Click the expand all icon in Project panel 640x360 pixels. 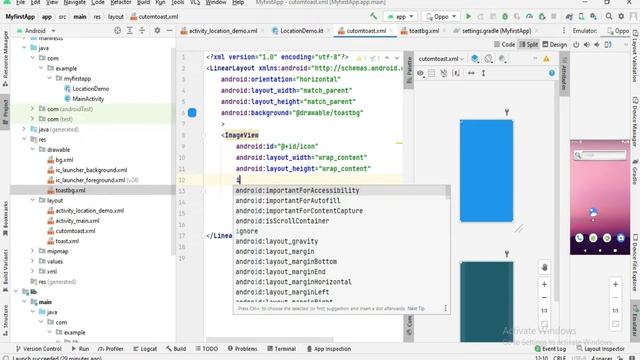(130, 31)
